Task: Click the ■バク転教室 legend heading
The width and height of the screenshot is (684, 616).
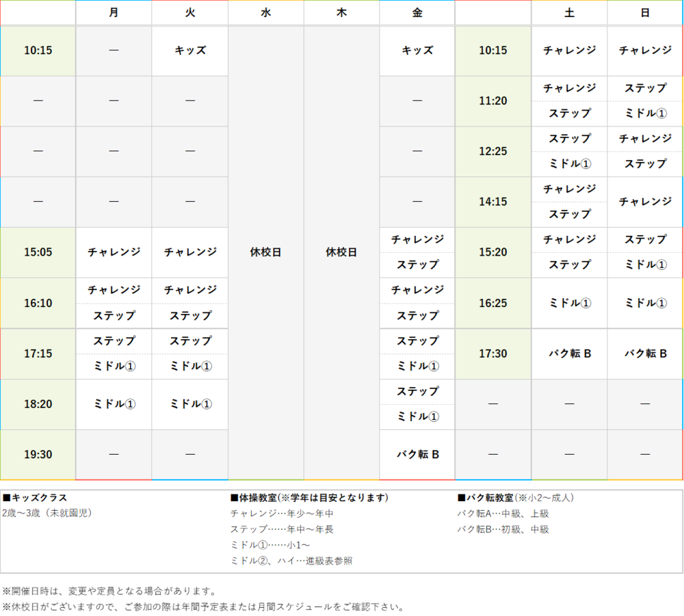Action: pos(486,498)
